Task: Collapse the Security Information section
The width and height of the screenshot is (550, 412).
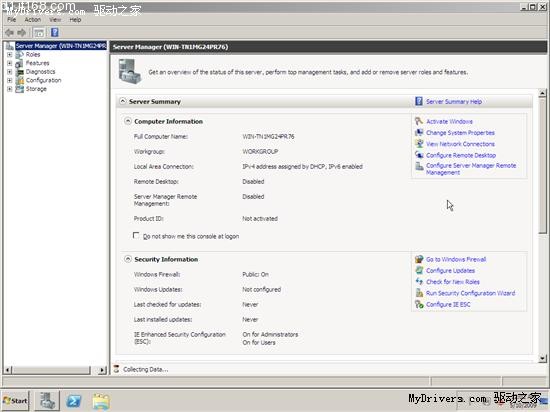Action: tap(128, 259)
